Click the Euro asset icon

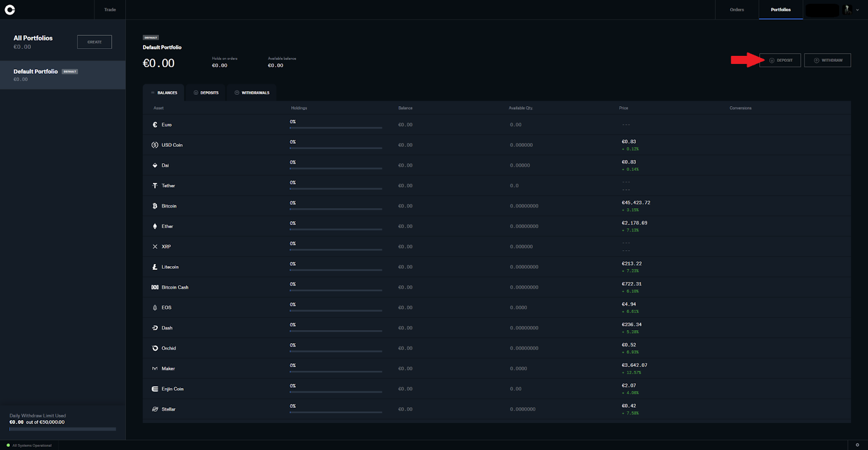(155, 125)
